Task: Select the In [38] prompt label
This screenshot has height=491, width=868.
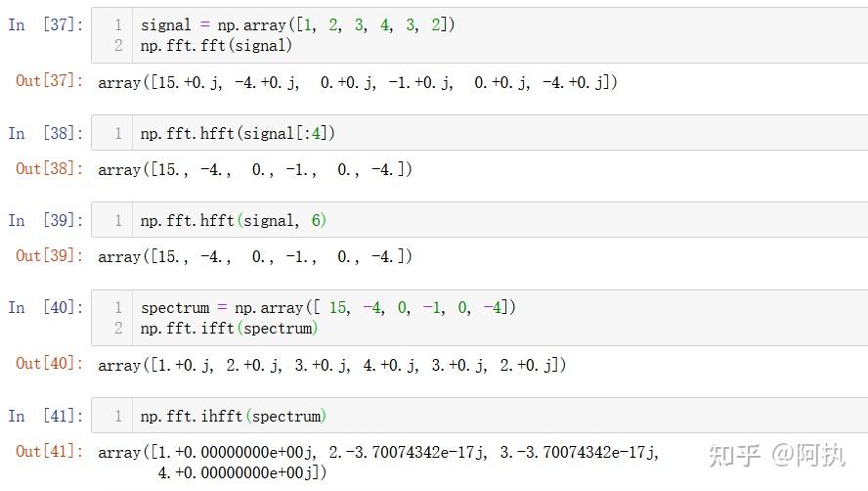Action: coord(45,134)
